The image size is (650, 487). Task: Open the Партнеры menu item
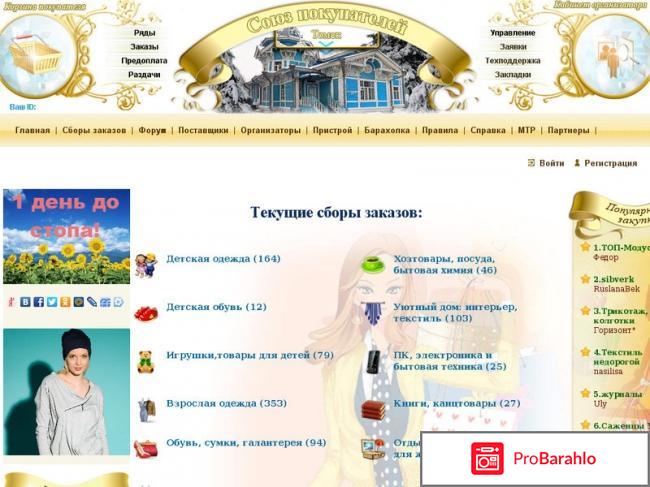pyautogui.click(x=568, y=130)
